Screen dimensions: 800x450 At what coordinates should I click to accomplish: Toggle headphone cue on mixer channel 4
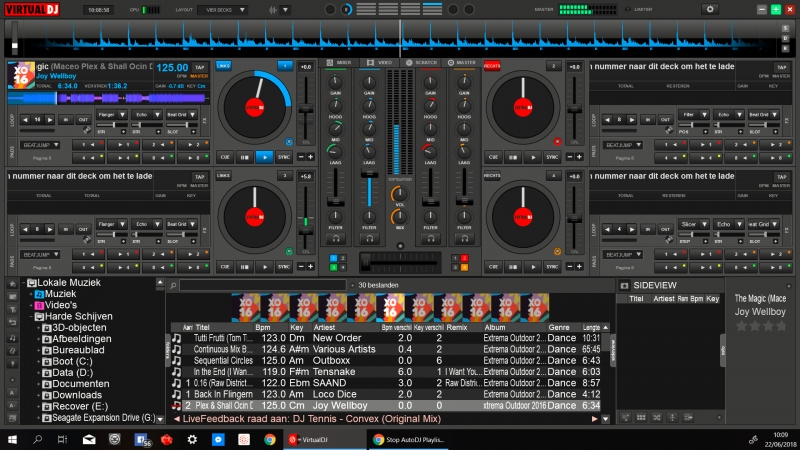point(464,238)
